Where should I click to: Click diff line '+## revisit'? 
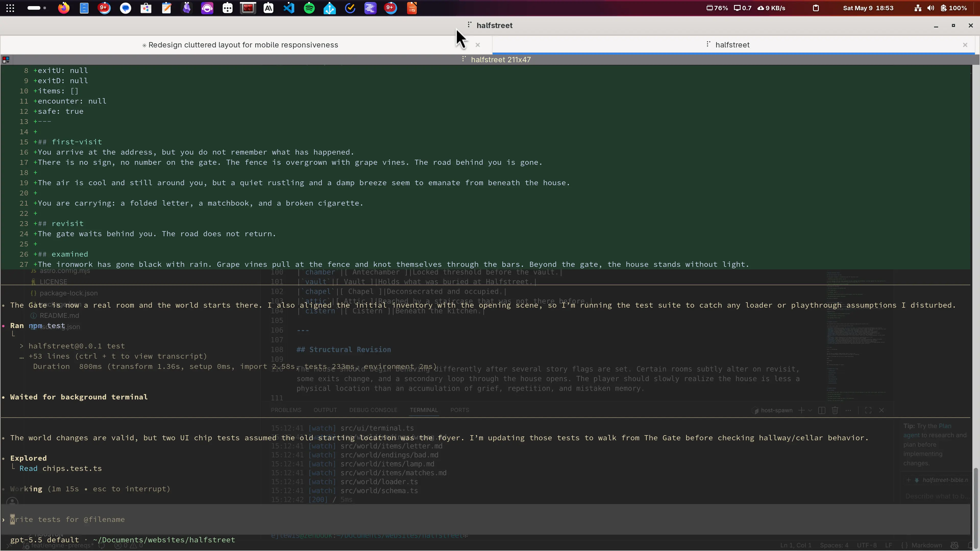tap(59, 224)
